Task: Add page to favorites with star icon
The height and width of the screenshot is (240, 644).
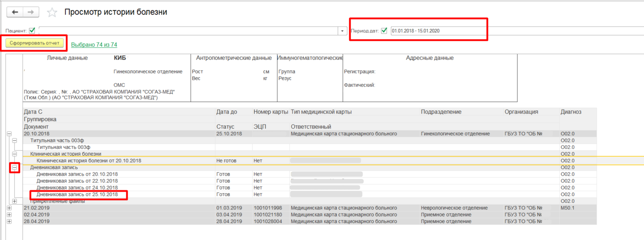Action: [52, 12]
